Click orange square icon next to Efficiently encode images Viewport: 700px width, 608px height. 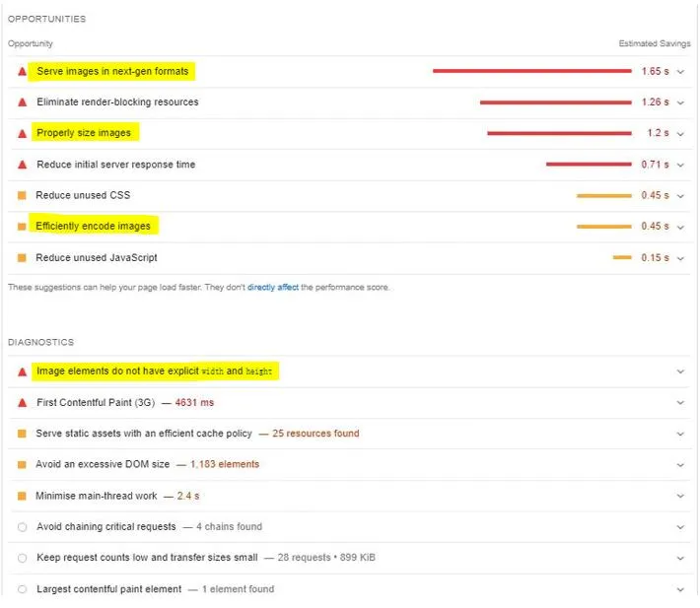tap(22, 227)
